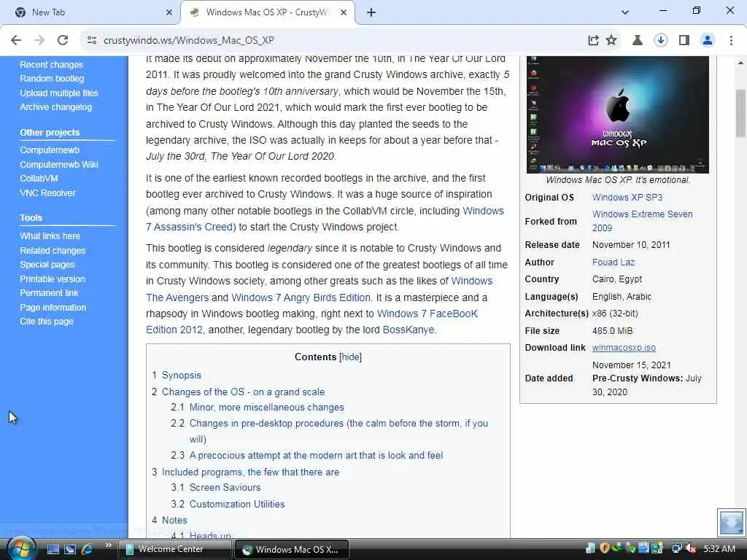Add a new tab with plus button
Viewport: 747px width, 560px height.
point(371,12)
